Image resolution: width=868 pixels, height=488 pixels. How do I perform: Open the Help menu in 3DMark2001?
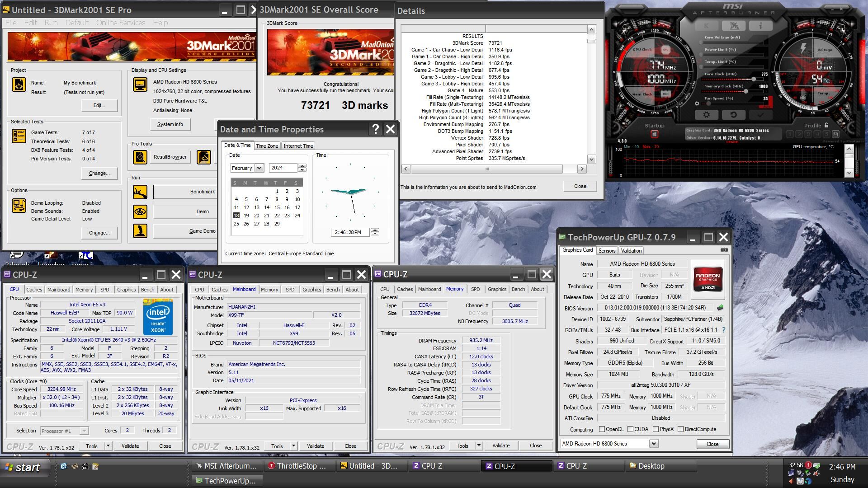click(x=160, y=23)
